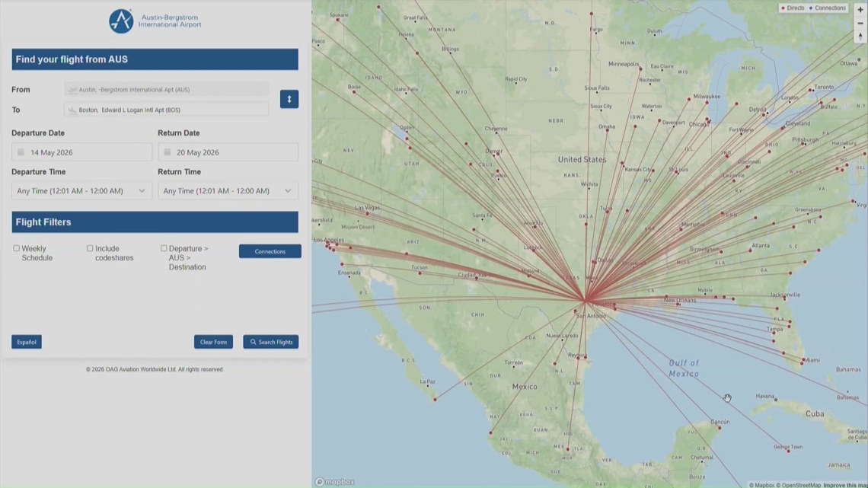Click the From airport input field

pos(167,90)
